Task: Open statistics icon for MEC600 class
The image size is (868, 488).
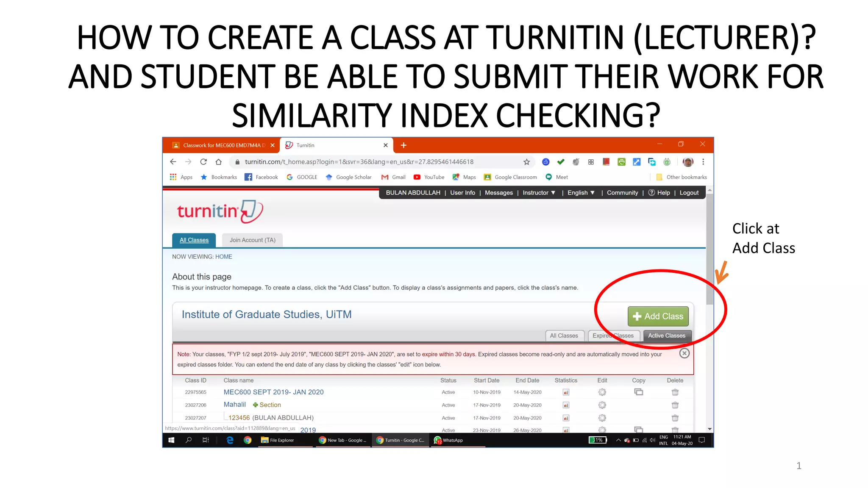Action: coord(566,392)
